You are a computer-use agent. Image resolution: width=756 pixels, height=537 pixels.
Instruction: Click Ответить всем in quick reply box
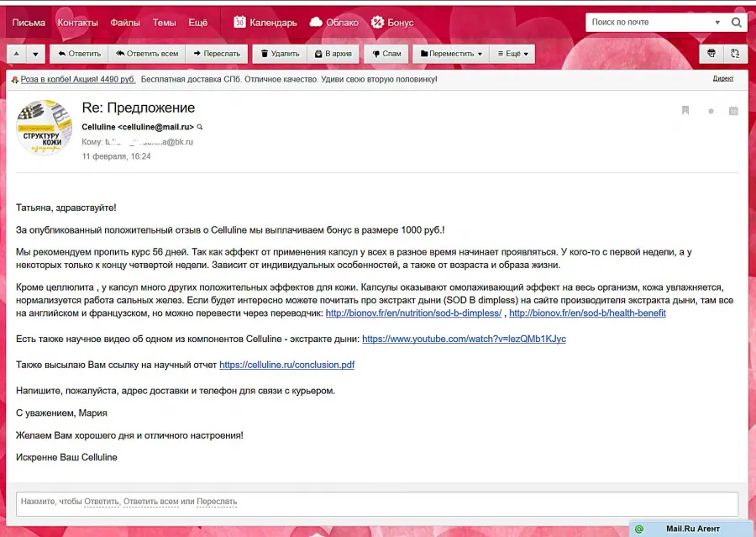(151, 502)
